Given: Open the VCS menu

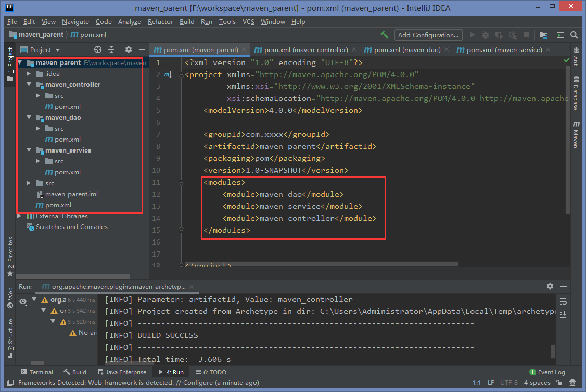Looking at the screenshot, I should click(248, 22).
